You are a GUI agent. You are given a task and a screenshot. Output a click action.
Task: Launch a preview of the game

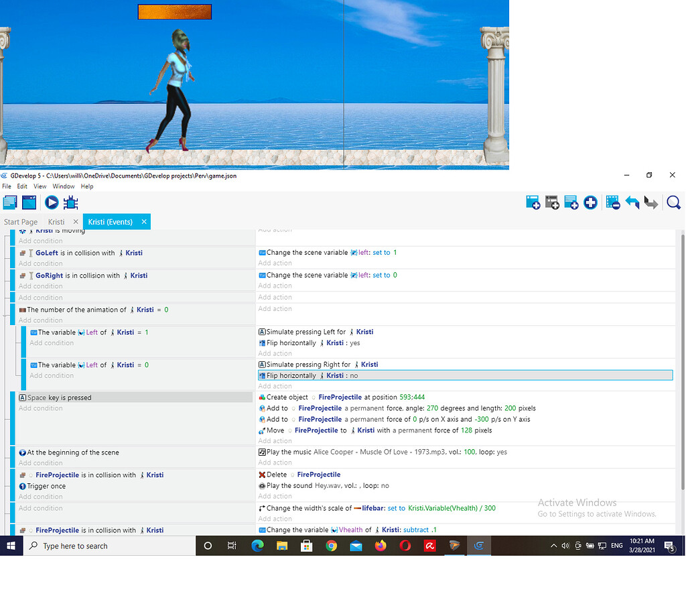(52, 202)
